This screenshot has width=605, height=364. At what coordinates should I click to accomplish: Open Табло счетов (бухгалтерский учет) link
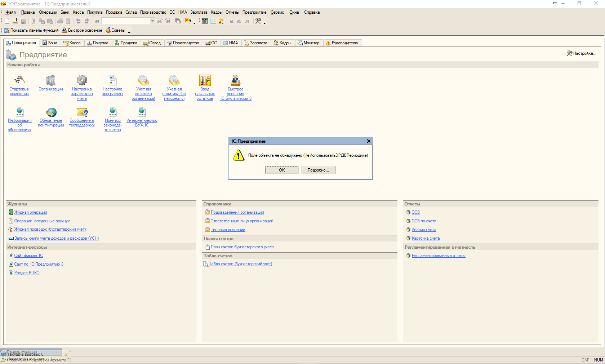[x=241, y=264]
